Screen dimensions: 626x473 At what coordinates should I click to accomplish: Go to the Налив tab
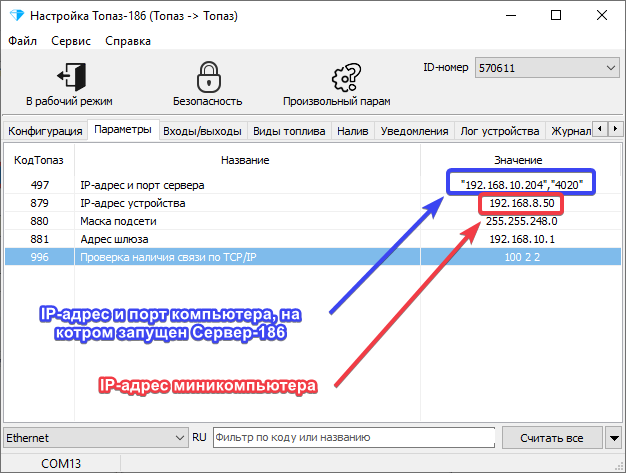(x=353, y=131)
